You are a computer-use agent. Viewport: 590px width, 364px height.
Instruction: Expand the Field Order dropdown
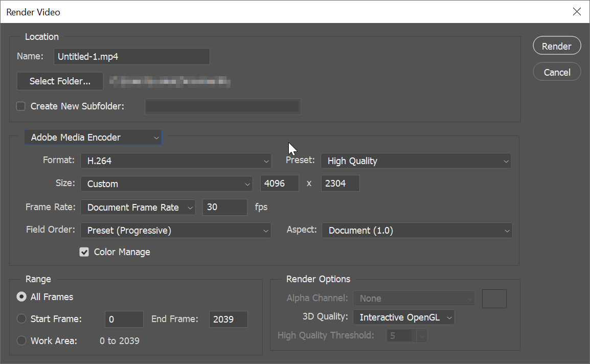[176, 230]
